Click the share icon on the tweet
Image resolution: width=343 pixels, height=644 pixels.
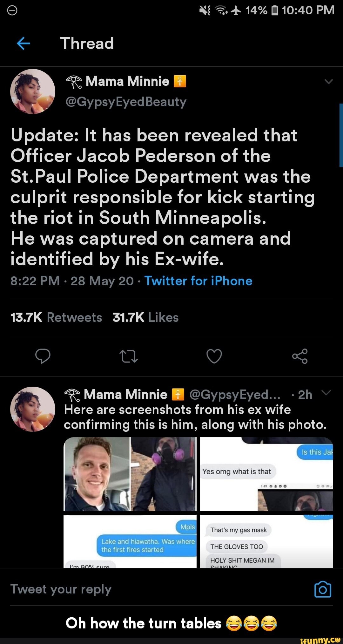pyautogui.click(x=300, y=356)
